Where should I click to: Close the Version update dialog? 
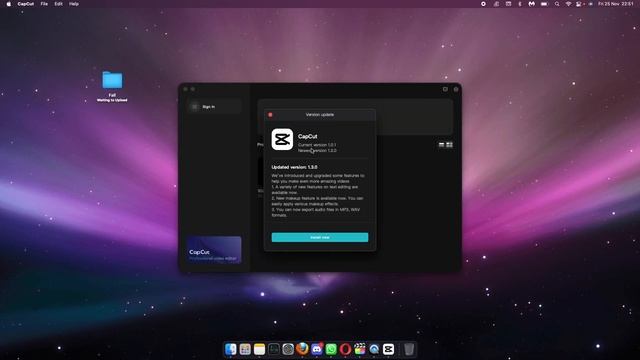point(270,115)
